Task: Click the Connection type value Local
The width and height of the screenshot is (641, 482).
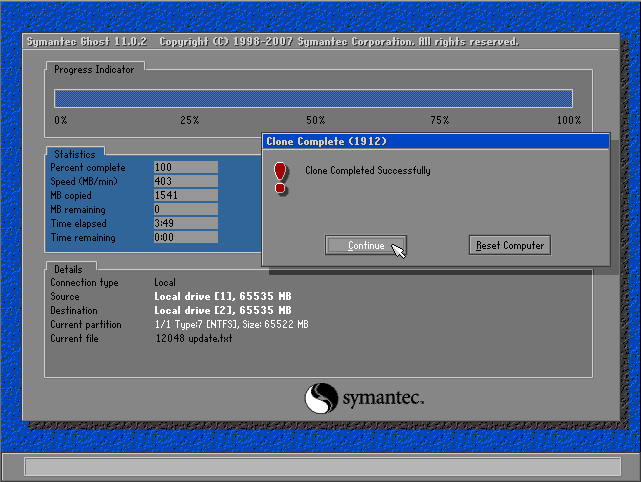Action: pyautogui.click(x=165, y=282)
